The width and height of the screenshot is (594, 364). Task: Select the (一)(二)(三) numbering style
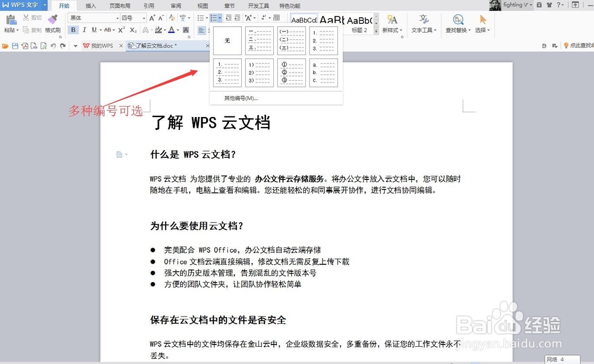pyautogui.click(x=291, y=40)
